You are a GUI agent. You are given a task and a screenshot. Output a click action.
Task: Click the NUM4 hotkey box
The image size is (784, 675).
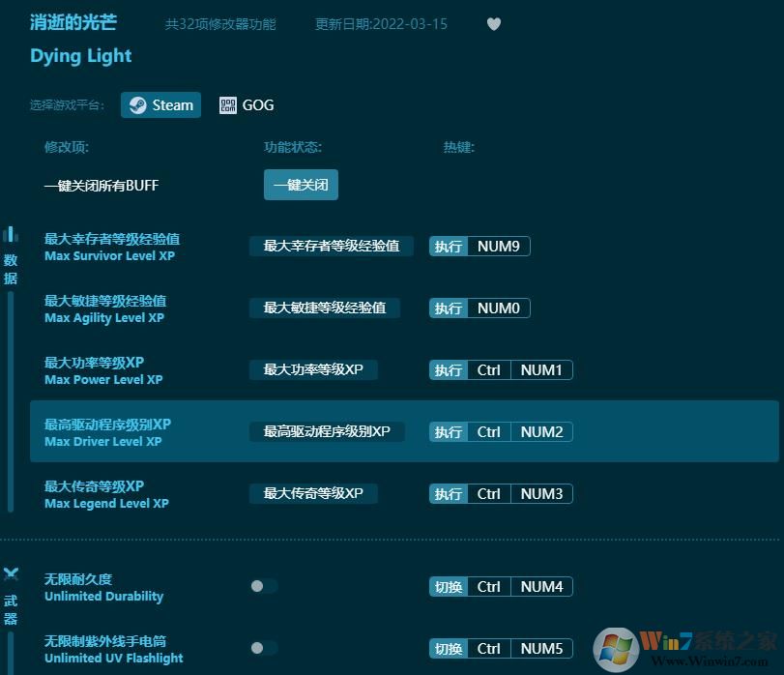[x=541, y=586]
